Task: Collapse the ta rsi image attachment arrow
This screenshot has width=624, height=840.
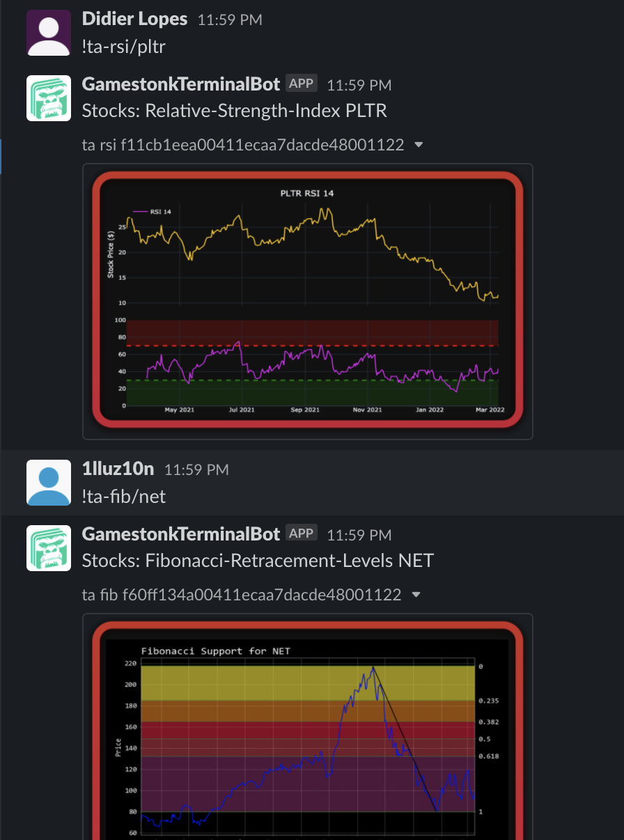Action: coord(419,145)
